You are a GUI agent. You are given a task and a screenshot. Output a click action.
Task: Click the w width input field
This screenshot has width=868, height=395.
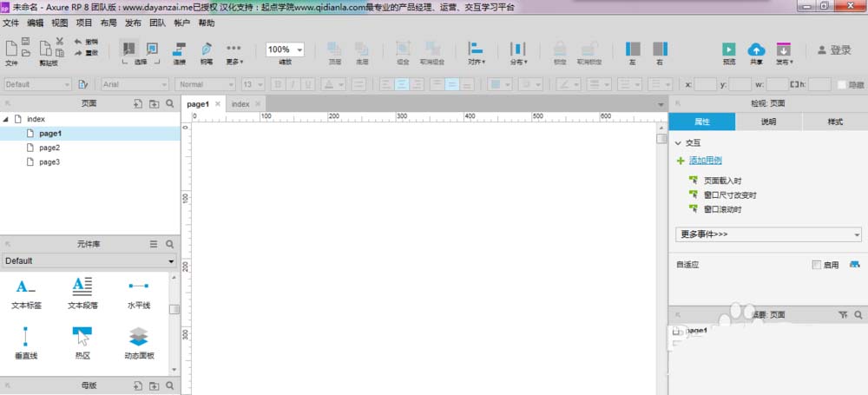tap(777, 84)
